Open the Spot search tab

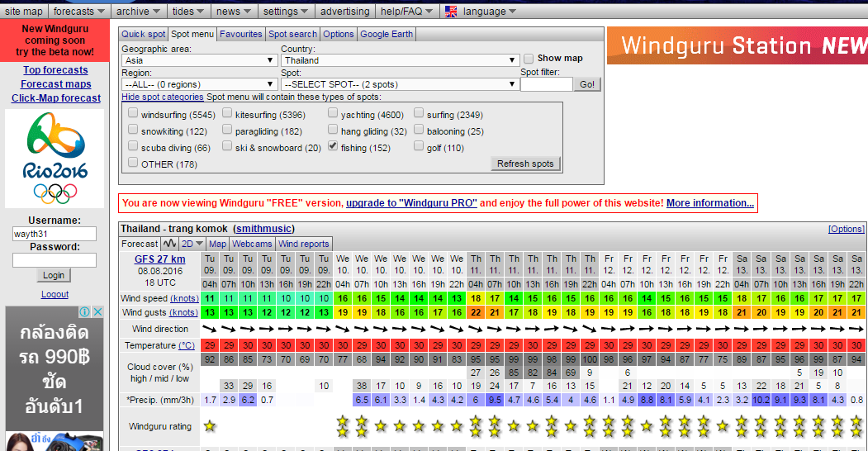coord(293,34)
